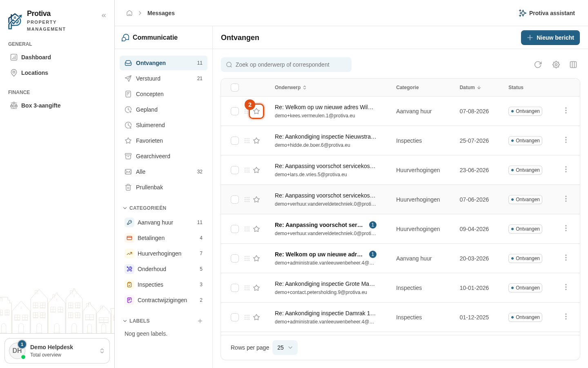Viewport: 588px width, 368px height.
Task: Go to Dashboard in the sidebar
Action: (57, 57)
